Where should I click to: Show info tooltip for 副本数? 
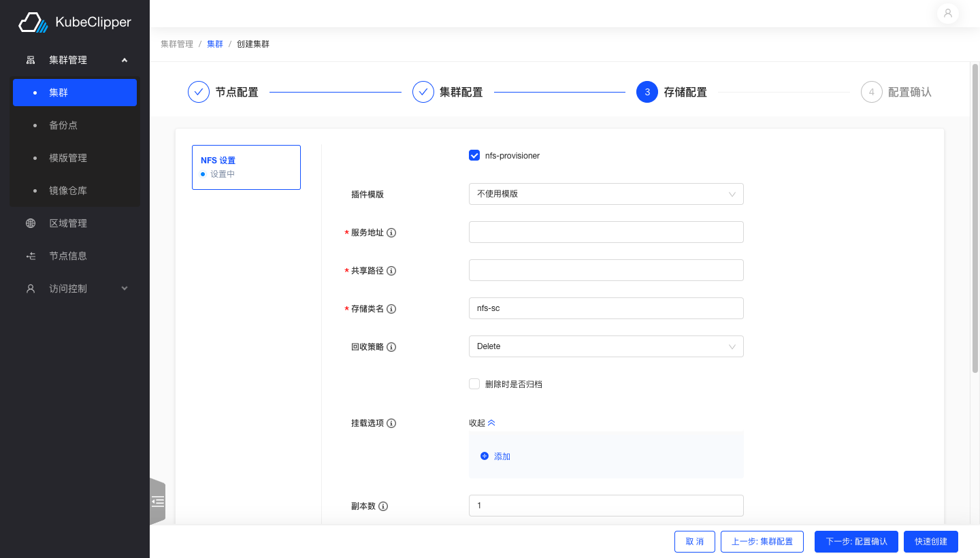[383, 506]
